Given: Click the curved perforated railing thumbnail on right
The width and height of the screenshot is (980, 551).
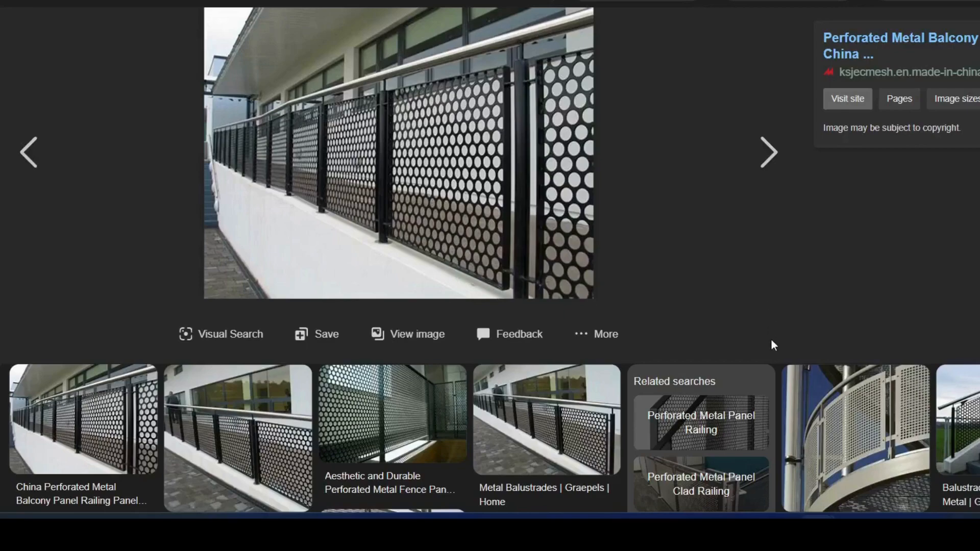Looking at the screenshot, I should point(855,437).
